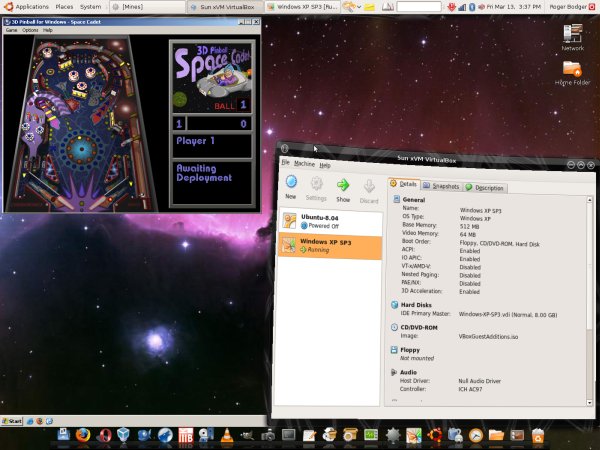Click the Floppy section heading link
600x450 pixels.
(x=410, y=350)
